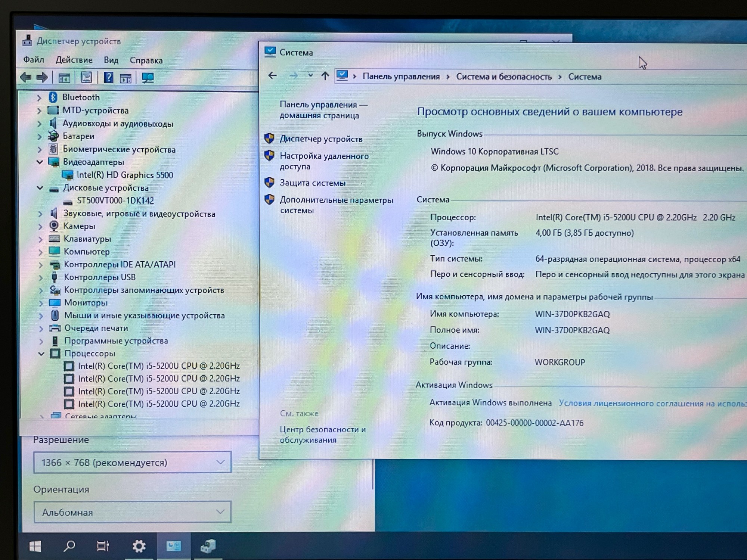The image size is (747, 560).
Task: Open the Файл menu
Action: tap(34, 60)
